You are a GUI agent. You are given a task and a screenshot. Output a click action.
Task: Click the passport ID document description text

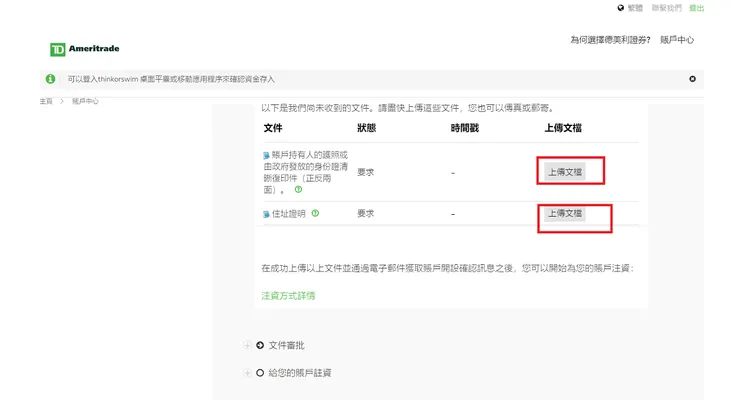pos(306,172)
